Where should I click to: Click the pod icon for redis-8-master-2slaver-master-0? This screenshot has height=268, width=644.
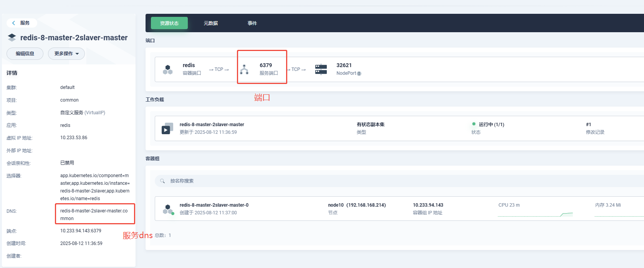click(168, 209)
